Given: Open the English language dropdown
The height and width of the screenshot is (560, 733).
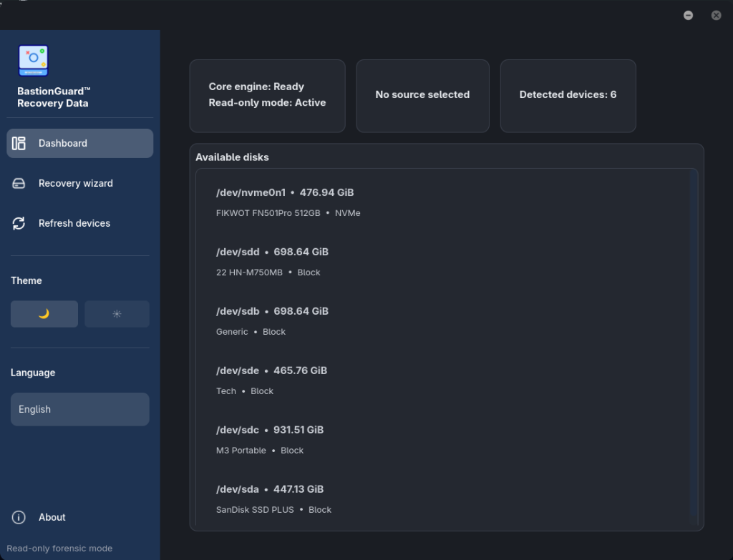Looking at the screenshot, I should pyautogui.click(x=80, y=409).
